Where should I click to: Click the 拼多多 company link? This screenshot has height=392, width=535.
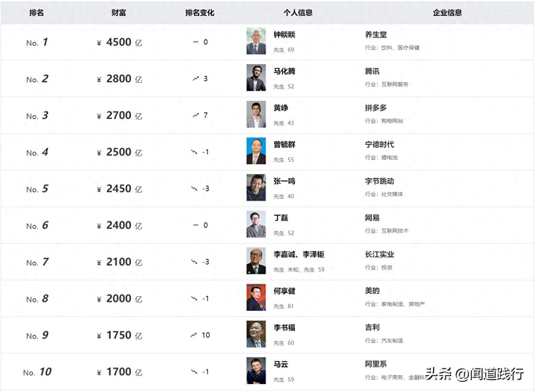(x=376, y=108)
